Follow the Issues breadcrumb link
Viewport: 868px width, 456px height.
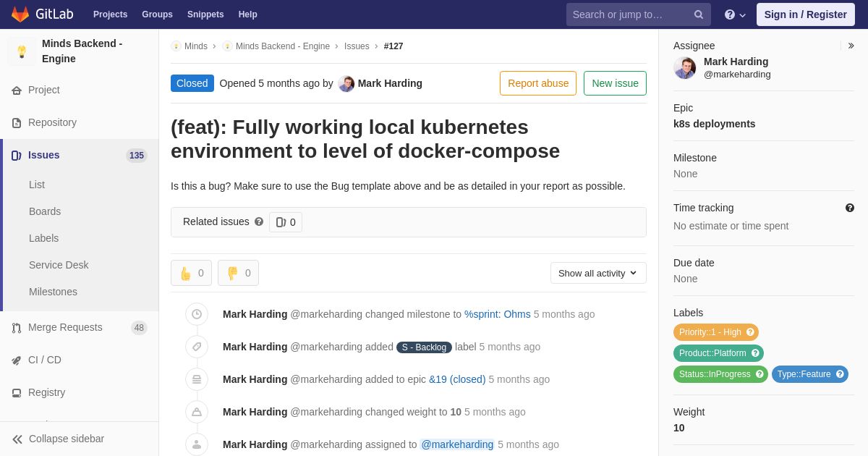[x=357, y=46]
